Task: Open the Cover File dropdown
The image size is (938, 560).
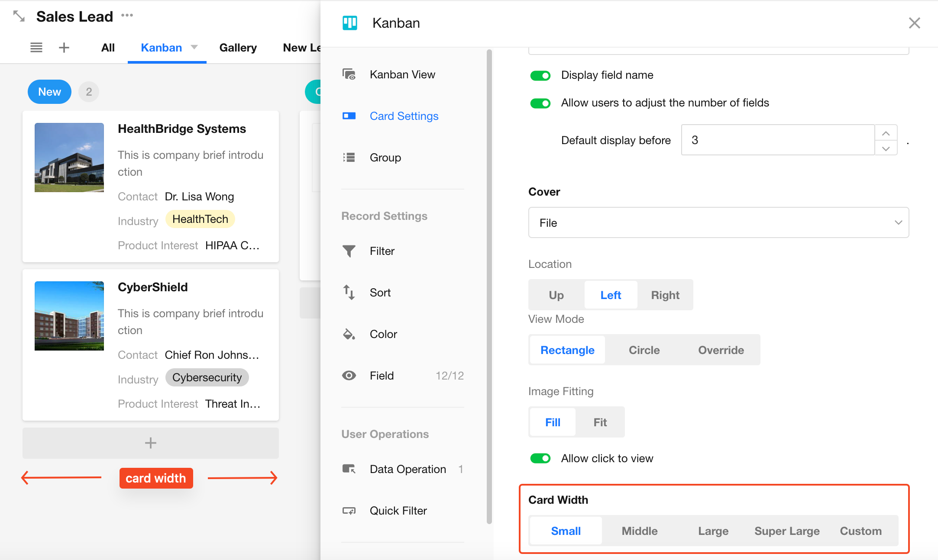Action: tap(718, 222)
